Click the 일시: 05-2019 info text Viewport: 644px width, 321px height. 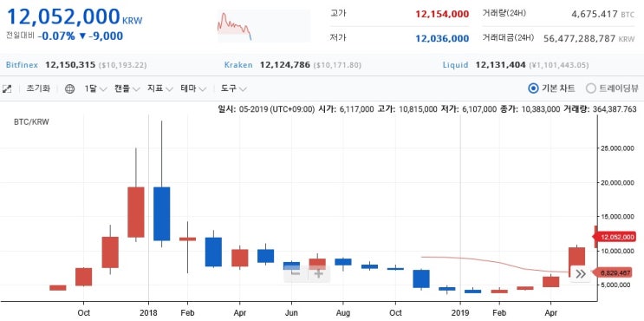tap(267, 109)
